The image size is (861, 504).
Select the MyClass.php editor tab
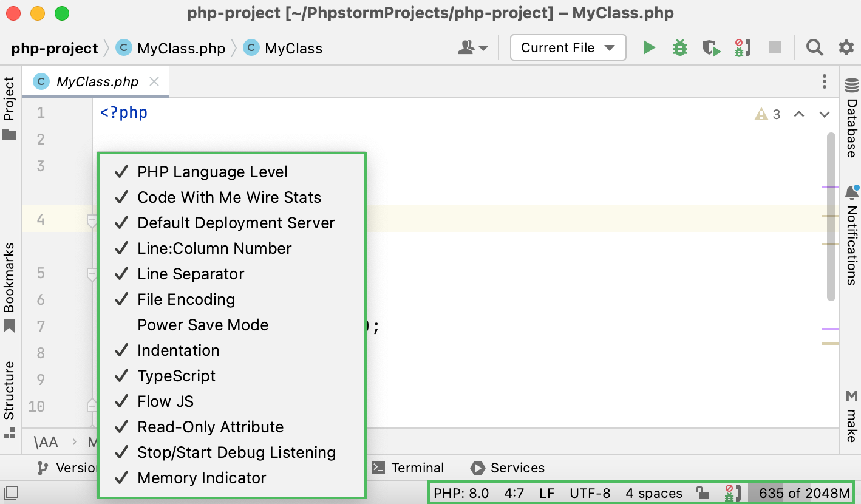[95, 82]
